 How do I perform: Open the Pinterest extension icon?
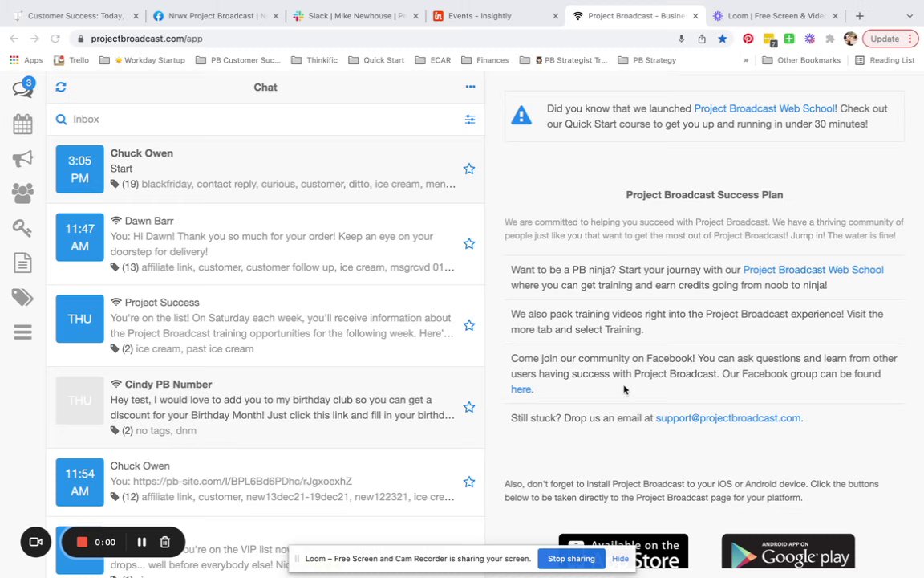(748, 39)
